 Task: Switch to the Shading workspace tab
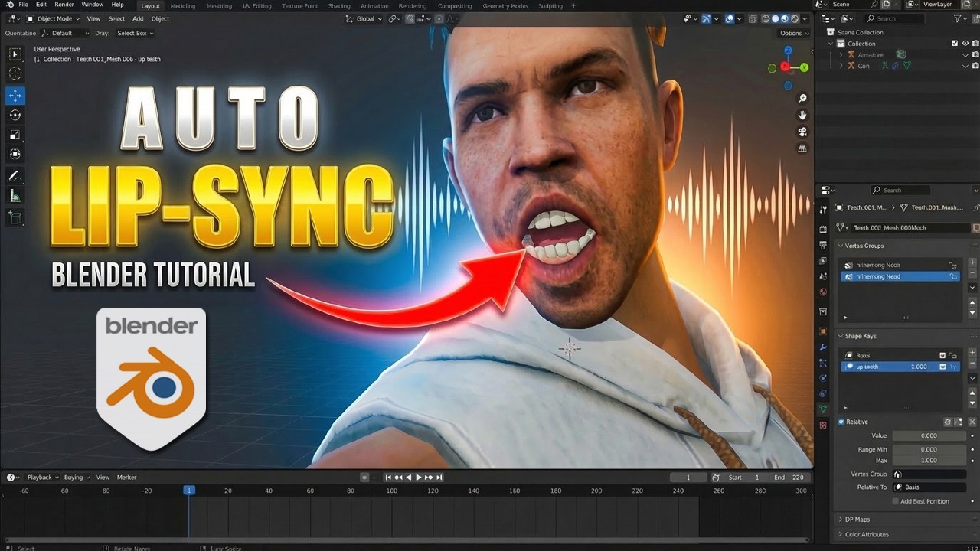pos(339,5)
